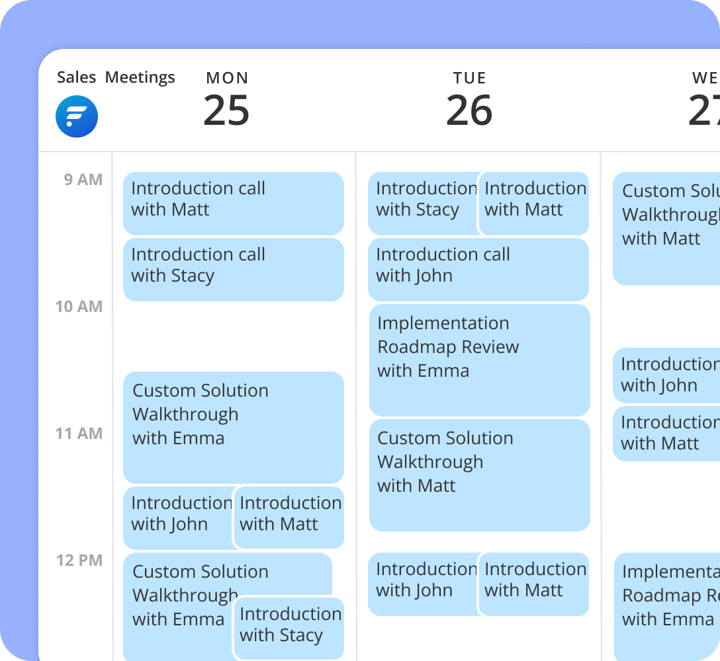This screenshot has height=661, width=720.
Task: Open Monday 9 AM Introduction call with Matt
Action: (x=233, y=203)
